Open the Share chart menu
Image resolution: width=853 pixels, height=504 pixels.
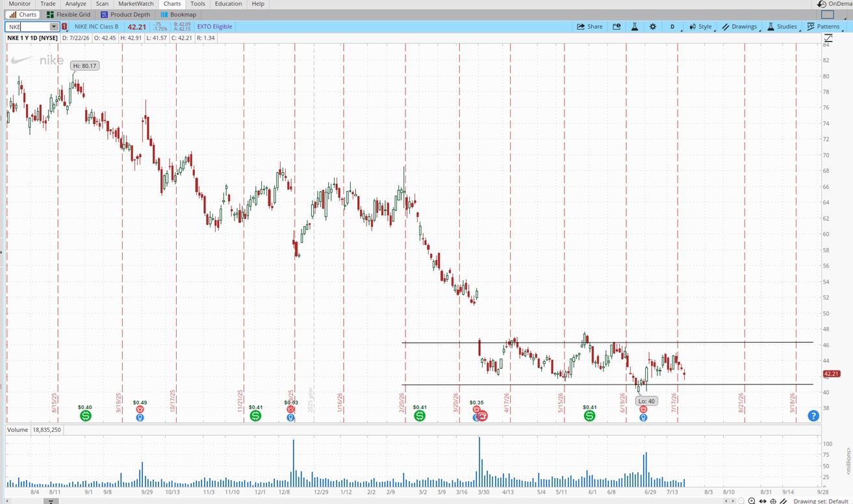(590, 27)
